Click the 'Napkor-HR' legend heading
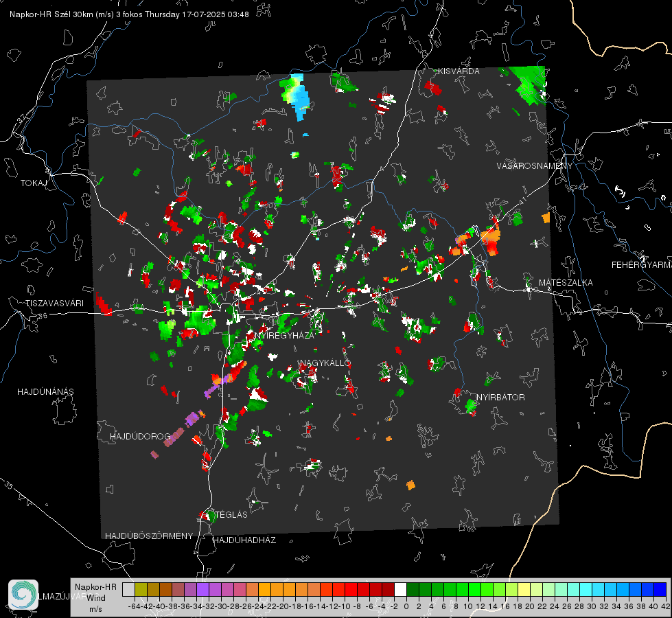The image size is (672, 618). pos(95,586)
